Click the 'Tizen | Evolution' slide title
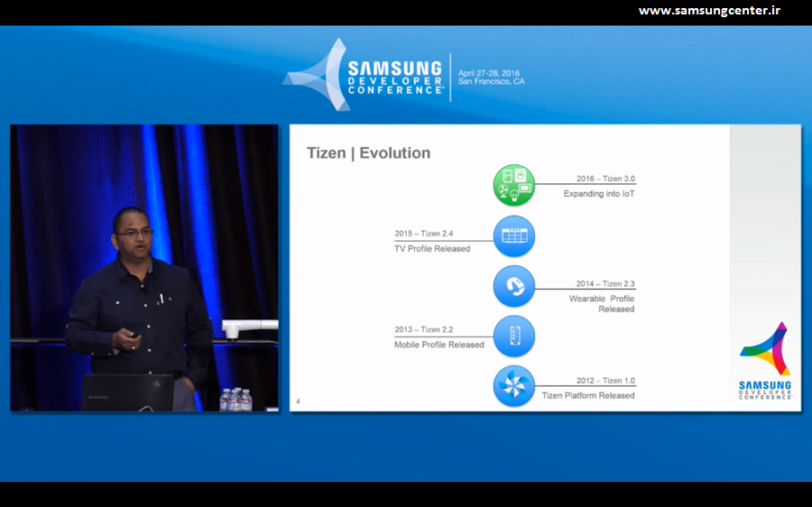 click(369, 152)
